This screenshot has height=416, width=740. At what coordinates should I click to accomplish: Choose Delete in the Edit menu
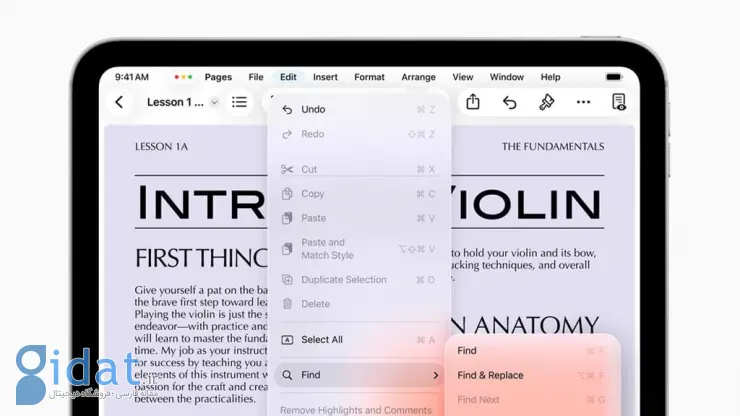click(x=359, y=304)
